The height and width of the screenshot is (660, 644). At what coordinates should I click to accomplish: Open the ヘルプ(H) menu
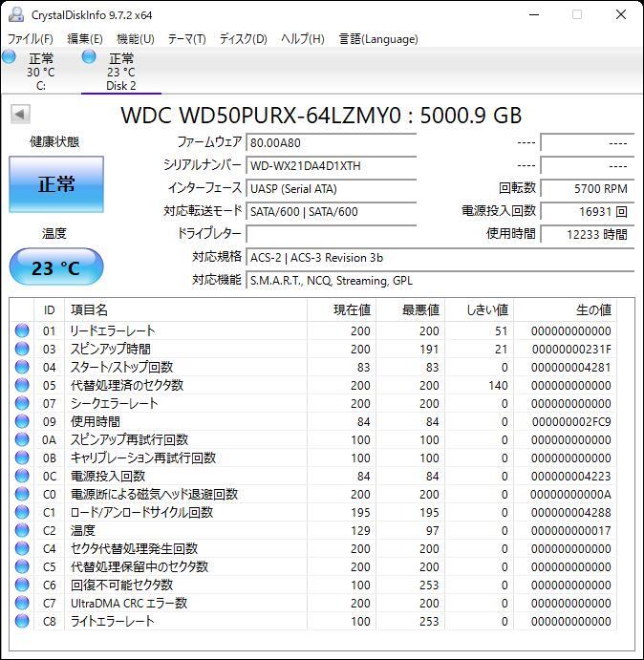pos(303,39)
